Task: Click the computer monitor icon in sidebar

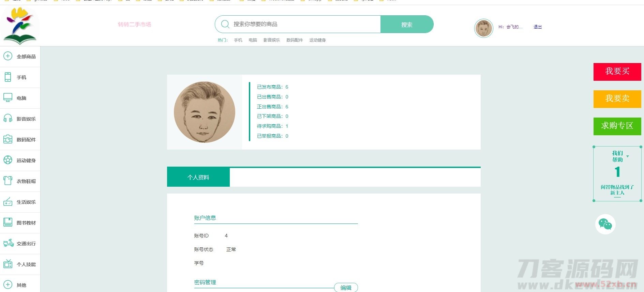Action: (x=8, y=98)
